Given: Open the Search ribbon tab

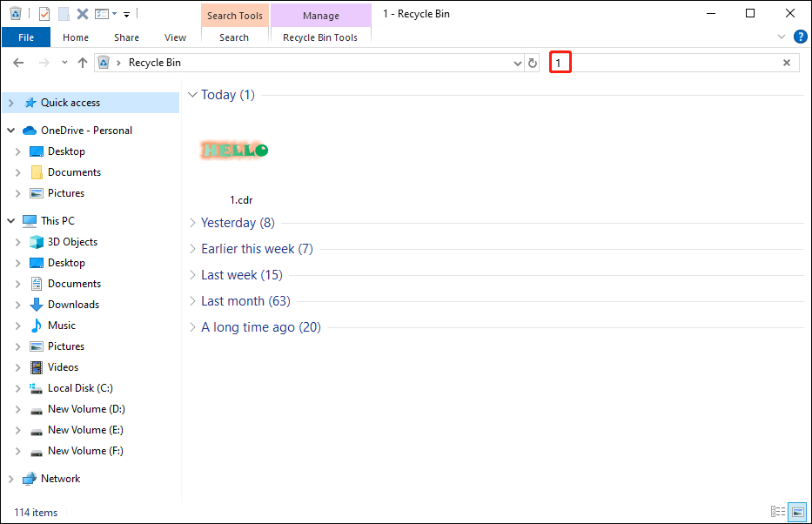Looking at the screenshot, I should (x=234, y=37).
